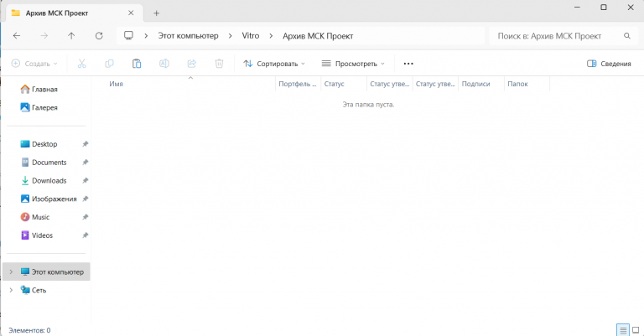The height and width of the screenshot is (336, 644).
Task: Expand the Этот компьютер tree node
Action: click(11, 271)
